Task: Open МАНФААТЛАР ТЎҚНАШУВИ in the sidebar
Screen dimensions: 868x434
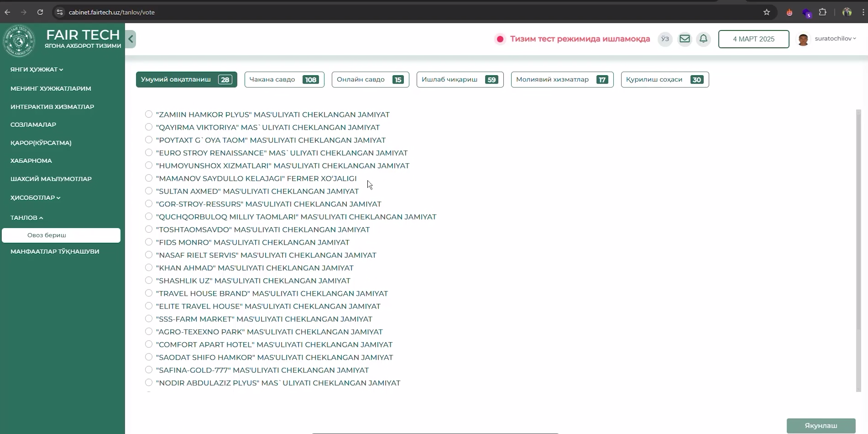Action: [55, 251]
